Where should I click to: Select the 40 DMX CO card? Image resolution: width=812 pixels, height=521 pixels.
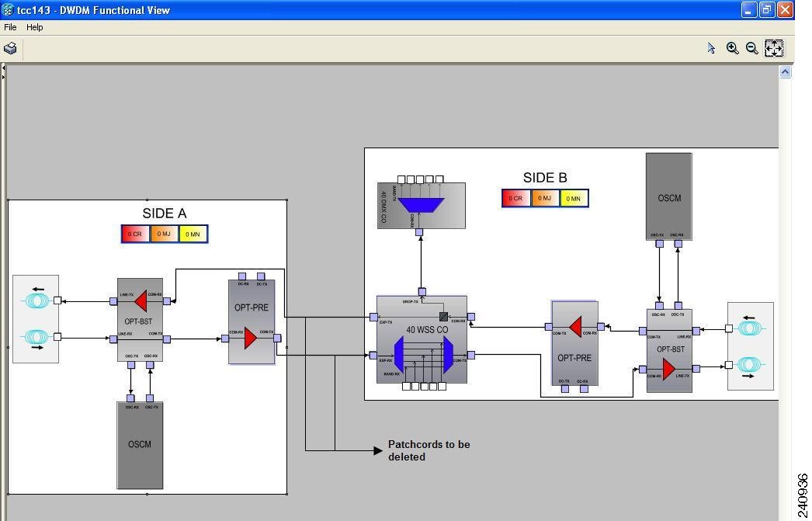(422, 205)
